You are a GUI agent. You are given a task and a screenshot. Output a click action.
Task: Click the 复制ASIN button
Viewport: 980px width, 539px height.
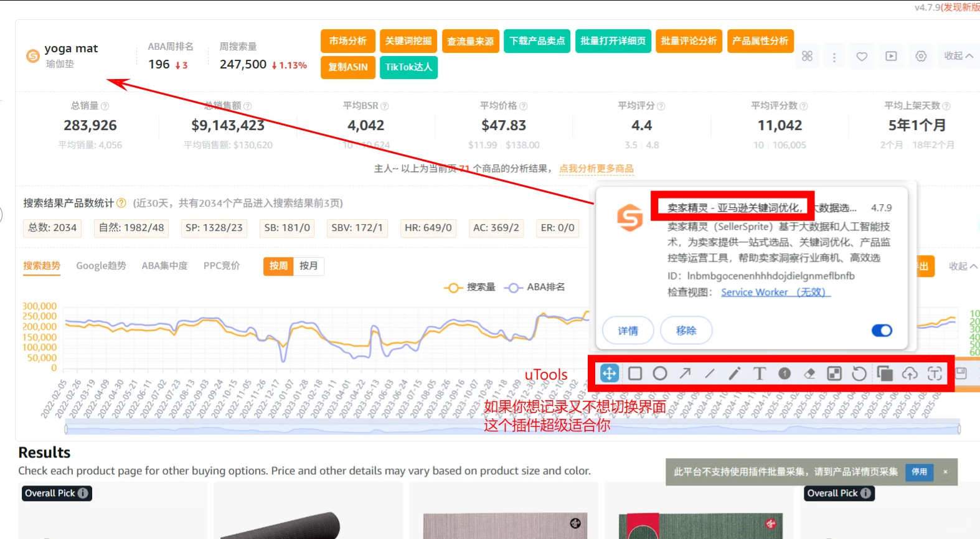(x=348, y=67)
